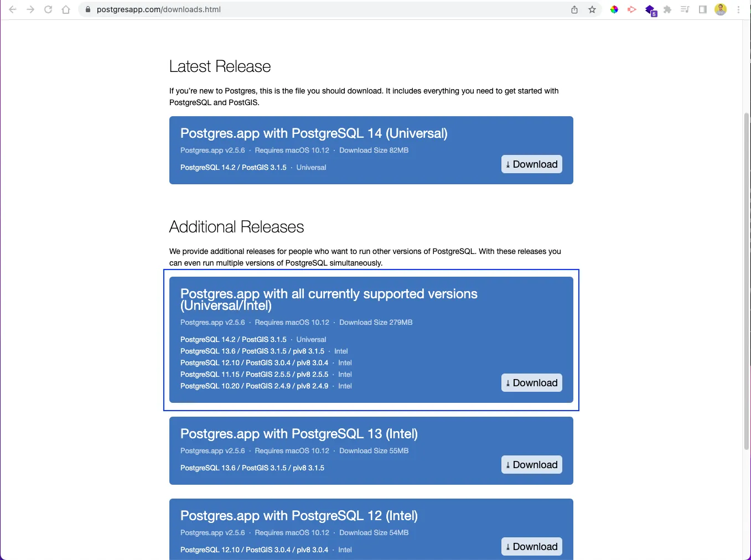This screenshot has width=751, height=560.
Task: Open the red arrow extension icon
Action: [632, 9]
